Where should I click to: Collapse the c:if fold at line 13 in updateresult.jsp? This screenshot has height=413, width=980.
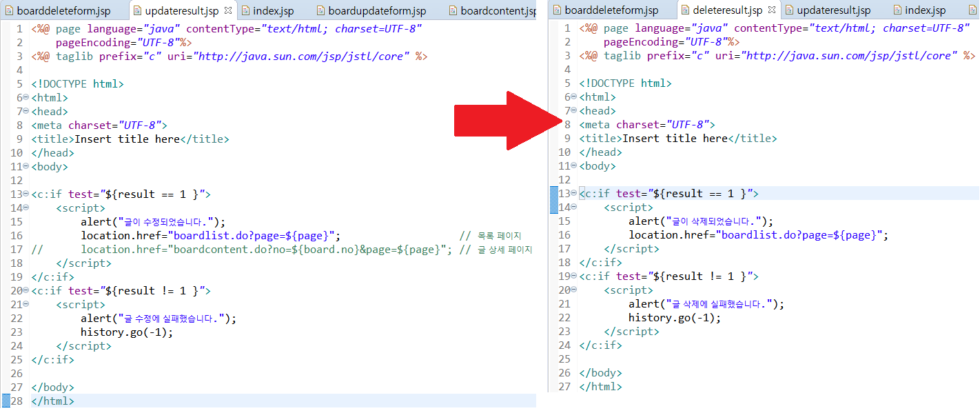coord(25,194)
